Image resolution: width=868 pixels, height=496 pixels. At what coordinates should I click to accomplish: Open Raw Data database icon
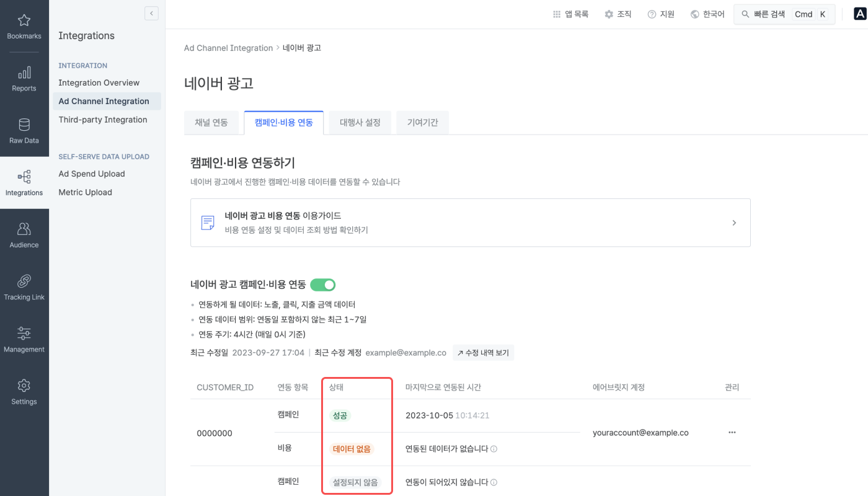point(24,125)
